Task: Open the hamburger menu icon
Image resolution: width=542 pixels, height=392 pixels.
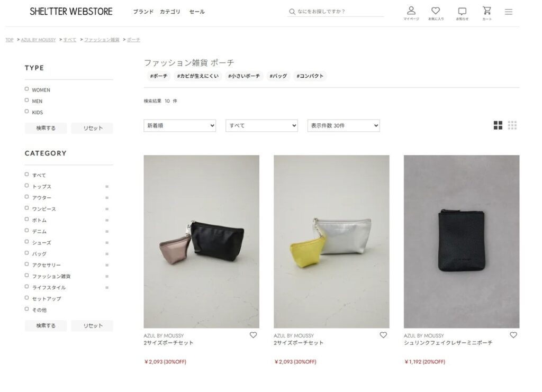Action: (509, 12)
